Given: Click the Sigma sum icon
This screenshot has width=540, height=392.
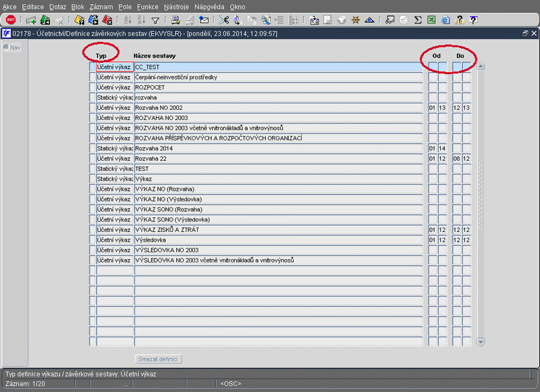Looking at the screenshot, I should [418, 20].
